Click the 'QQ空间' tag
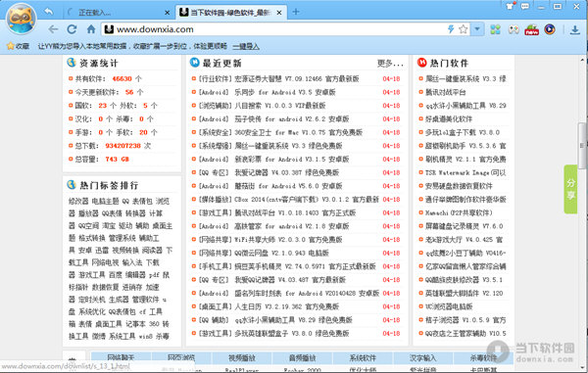Image resolution: width=588 pixels, height=373 pixels. click(88, 226)
